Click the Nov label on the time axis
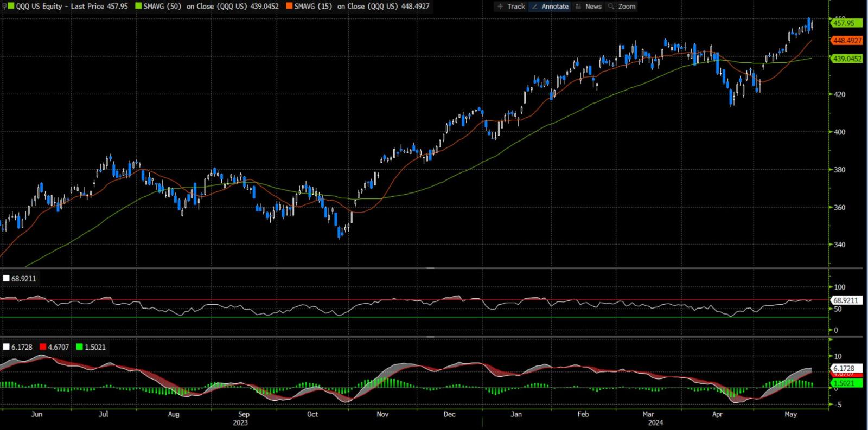This screenshot has height=430, width=868. click(x=382, y=414)
